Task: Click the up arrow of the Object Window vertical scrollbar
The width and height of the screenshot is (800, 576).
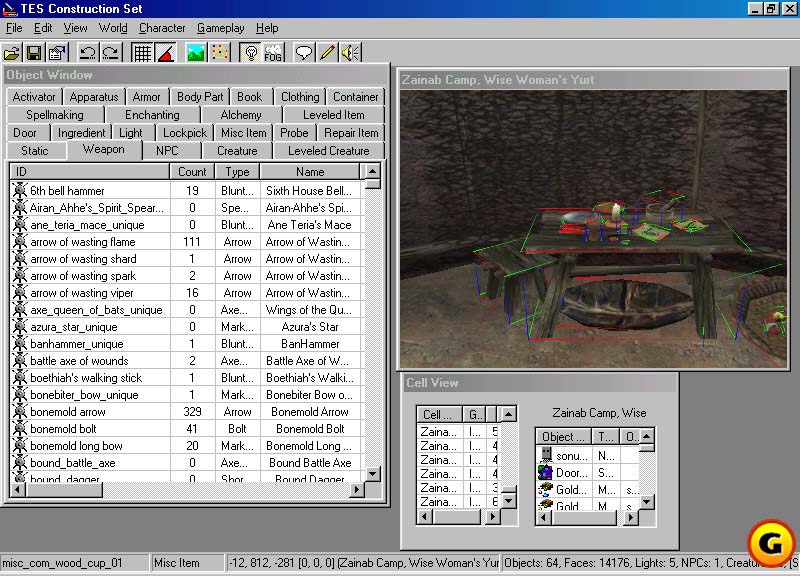Action: point(372,171)
